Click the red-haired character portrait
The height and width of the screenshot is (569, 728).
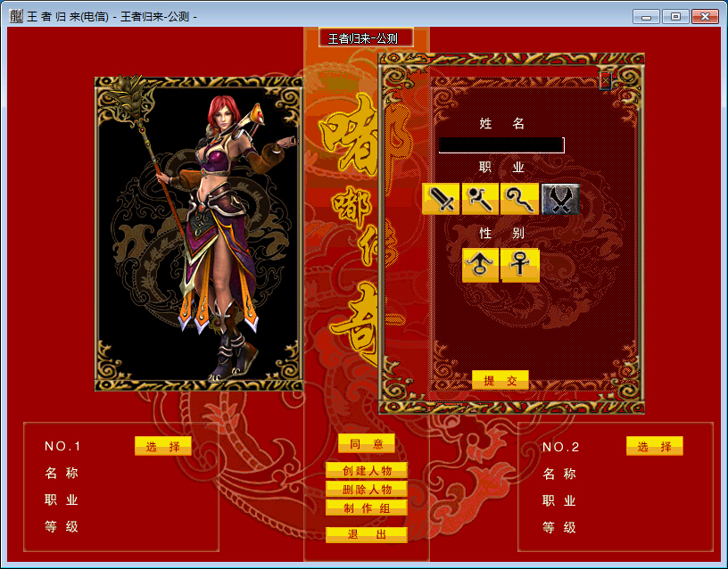pyautogui.click(x=199, y=234)
